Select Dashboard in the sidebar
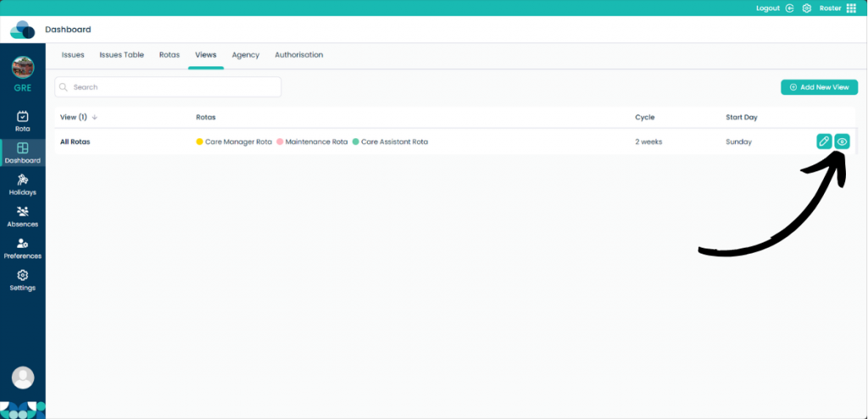 coord(23,154)
